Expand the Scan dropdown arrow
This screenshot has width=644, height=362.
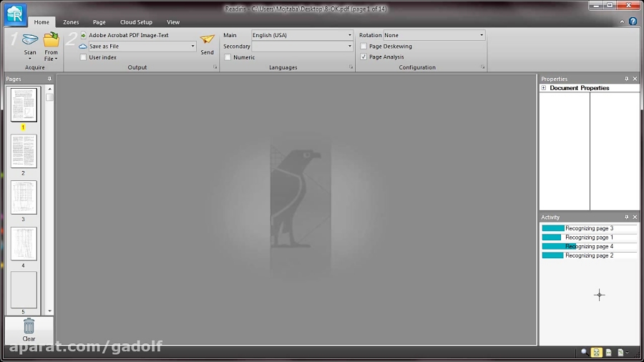(x=30, y=59)
